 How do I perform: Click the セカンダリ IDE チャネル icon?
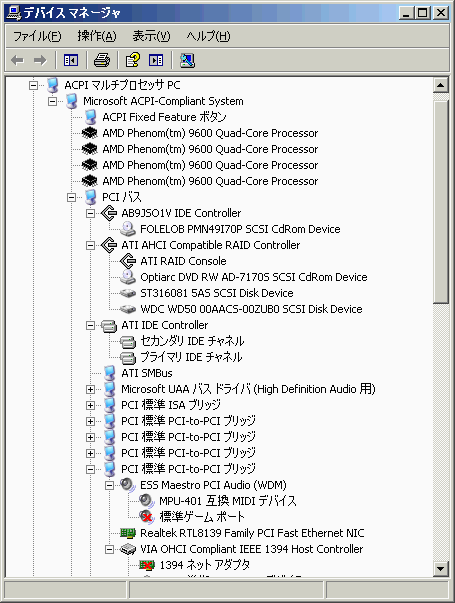click(x=128, y=342)
